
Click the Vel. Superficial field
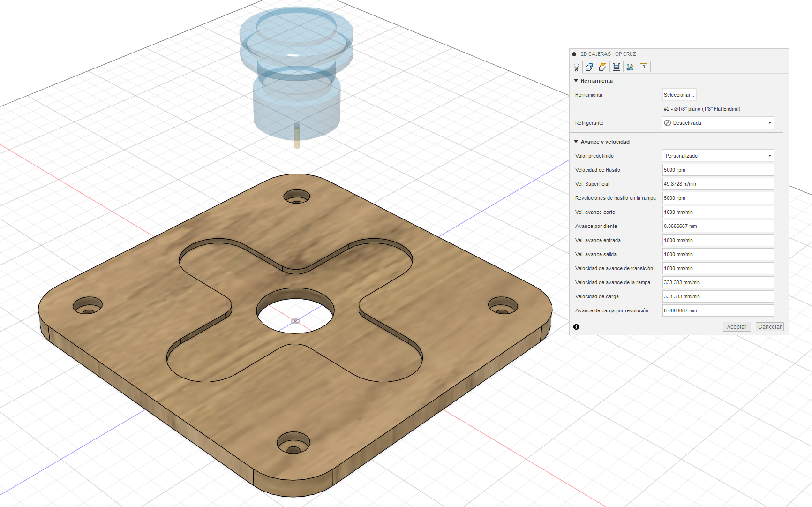pyautogui.click(x=718, y=184)
